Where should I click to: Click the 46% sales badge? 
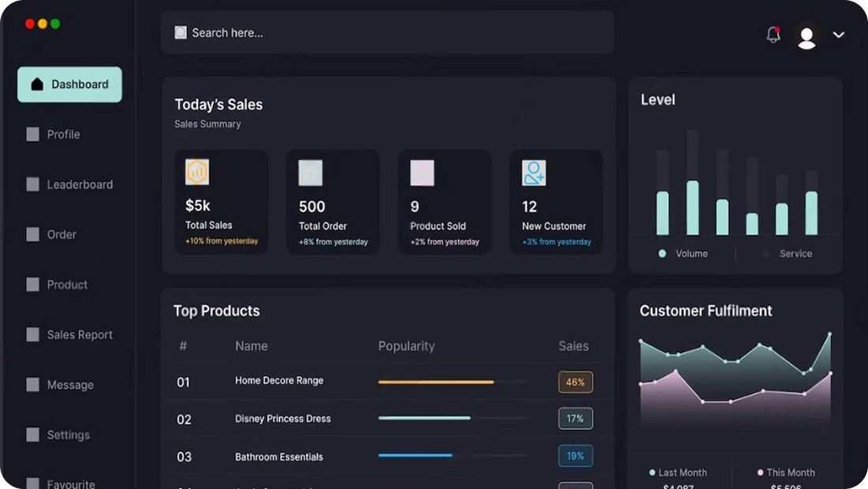[575, 382]
